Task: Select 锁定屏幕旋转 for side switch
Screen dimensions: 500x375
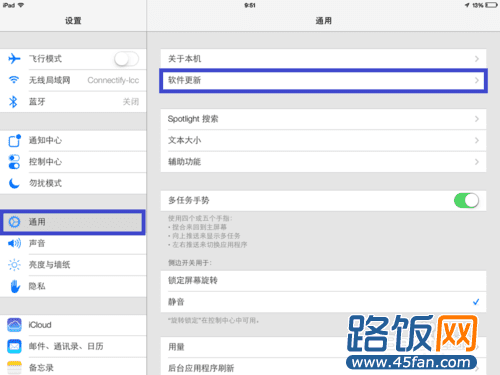Action: (323, 281)
